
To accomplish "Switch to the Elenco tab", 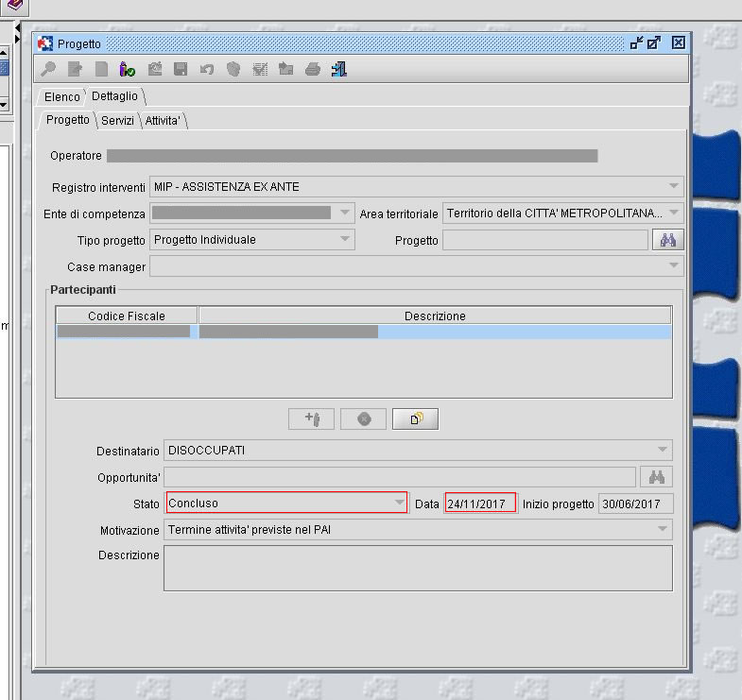I will tap(62, 97).
